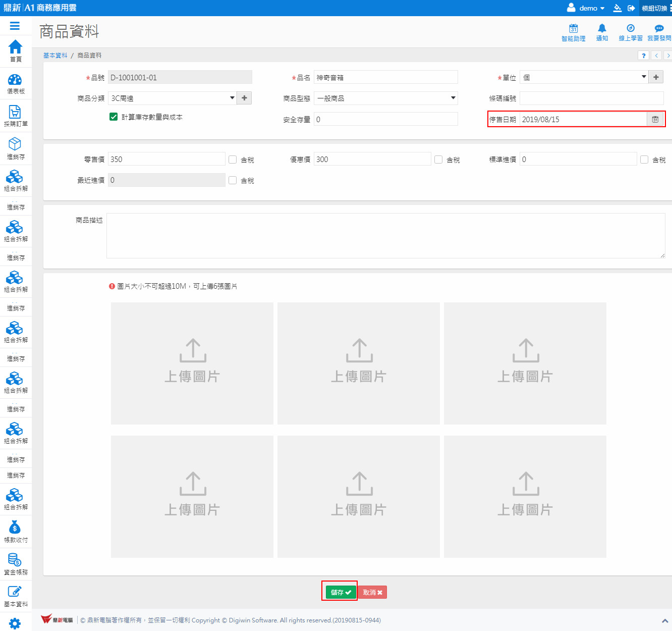Open calendar picker for 停售日期
Viewport: 672px width, 631px height.
pyautogui.click(x=655, y=120)
